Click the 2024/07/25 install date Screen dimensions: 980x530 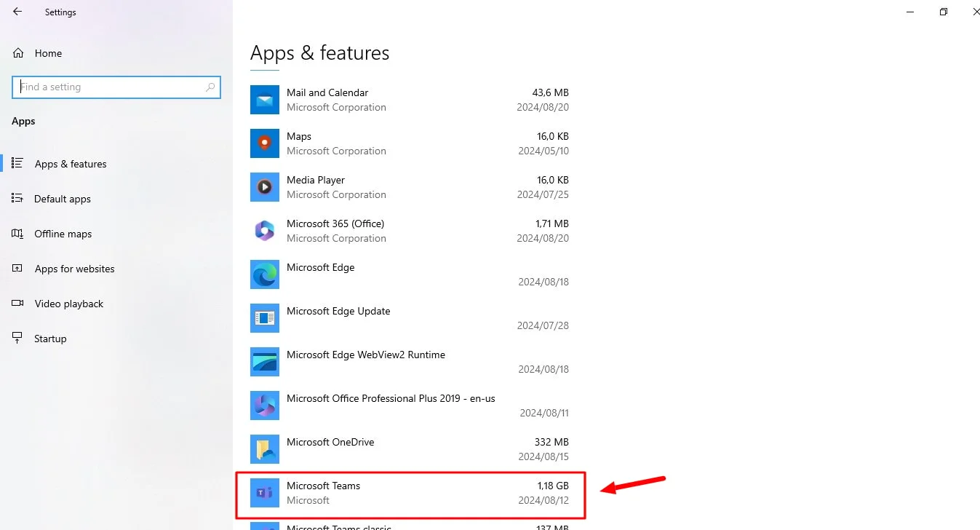pyautogui.click(x=543, y=194)
